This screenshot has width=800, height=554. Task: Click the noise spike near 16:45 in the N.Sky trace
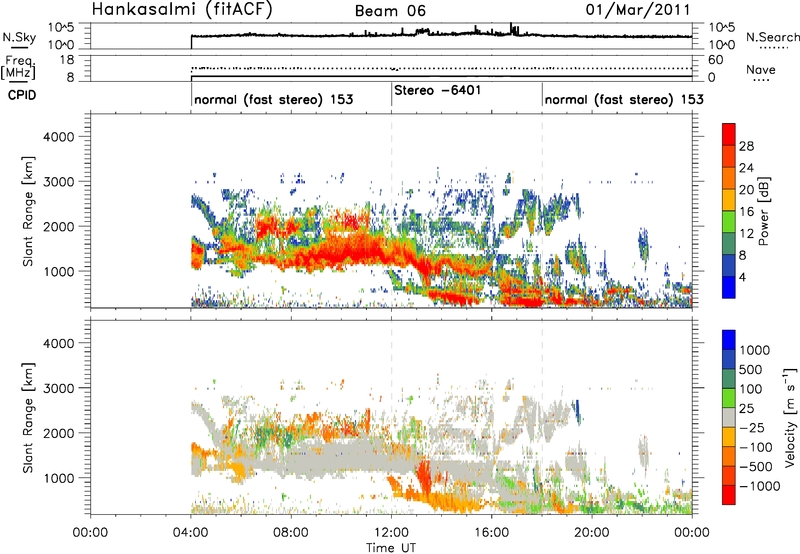tap(511, 28)
